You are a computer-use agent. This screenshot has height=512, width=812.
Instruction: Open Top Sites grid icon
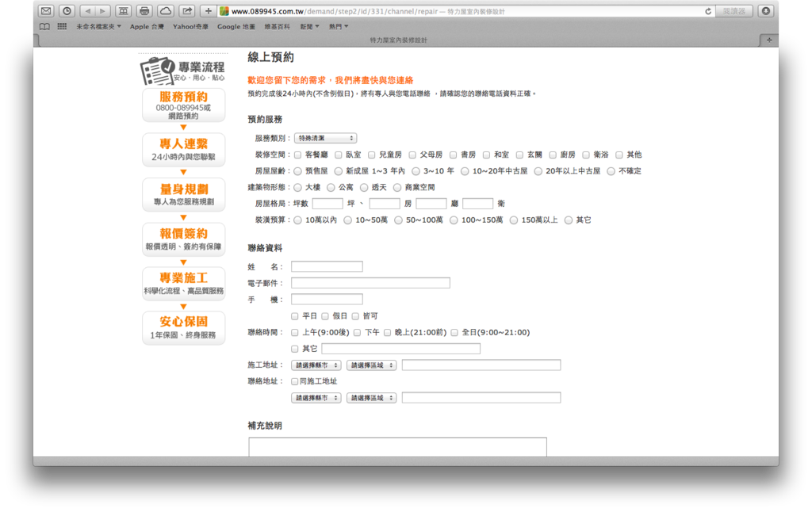(62, 26)
